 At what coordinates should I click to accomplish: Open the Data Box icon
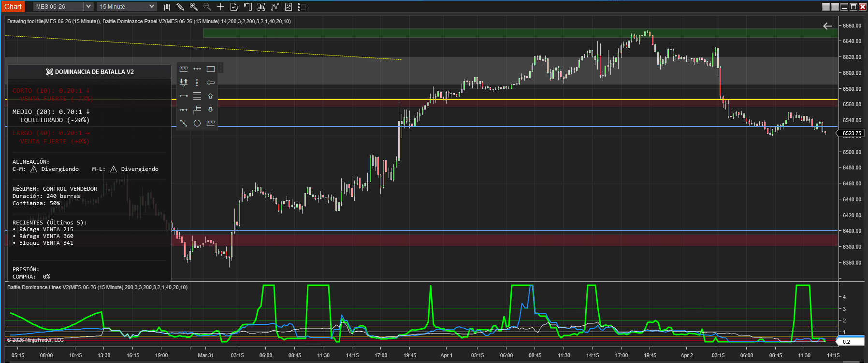234,7
